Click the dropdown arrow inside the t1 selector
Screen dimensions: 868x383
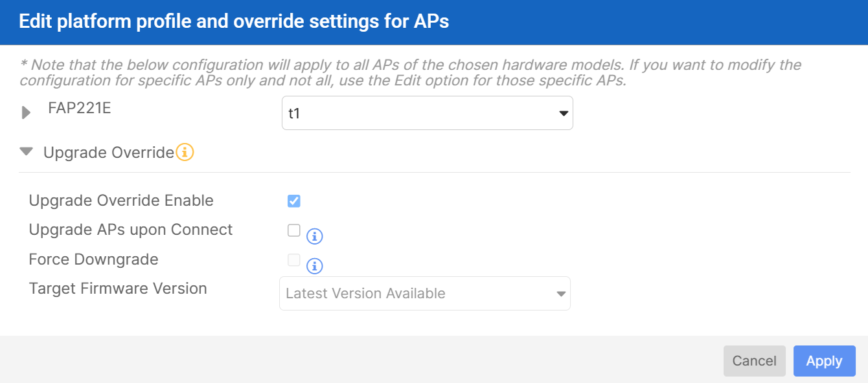point(562,113)
